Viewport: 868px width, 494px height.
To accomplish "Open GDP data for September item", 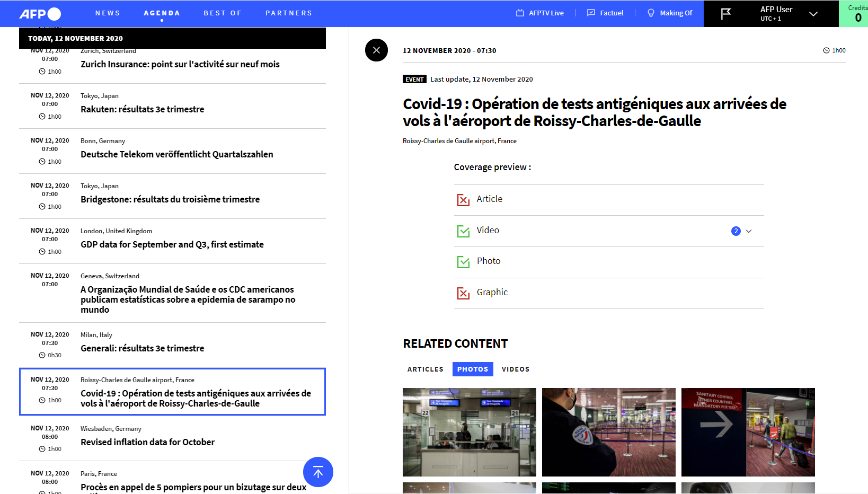I will click(x=172, y=244).
